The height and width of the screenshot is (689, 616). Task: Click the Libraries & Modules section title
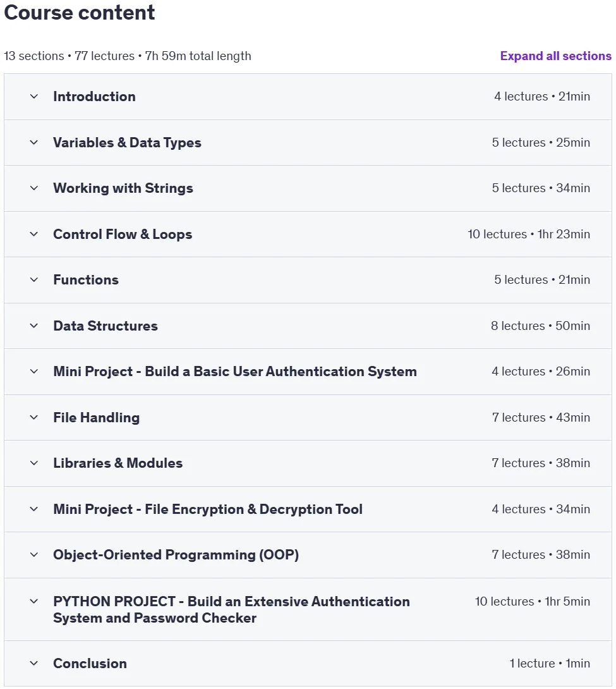pos(118,463)
